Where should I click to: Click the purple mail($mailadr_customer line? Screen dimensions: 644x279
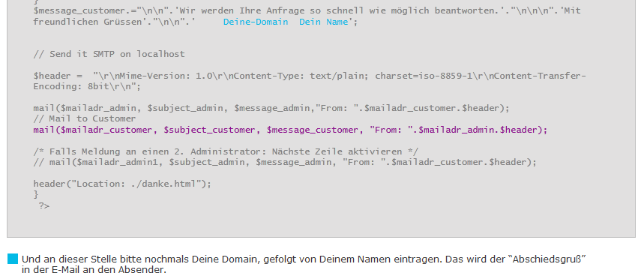tap(290, 130)
